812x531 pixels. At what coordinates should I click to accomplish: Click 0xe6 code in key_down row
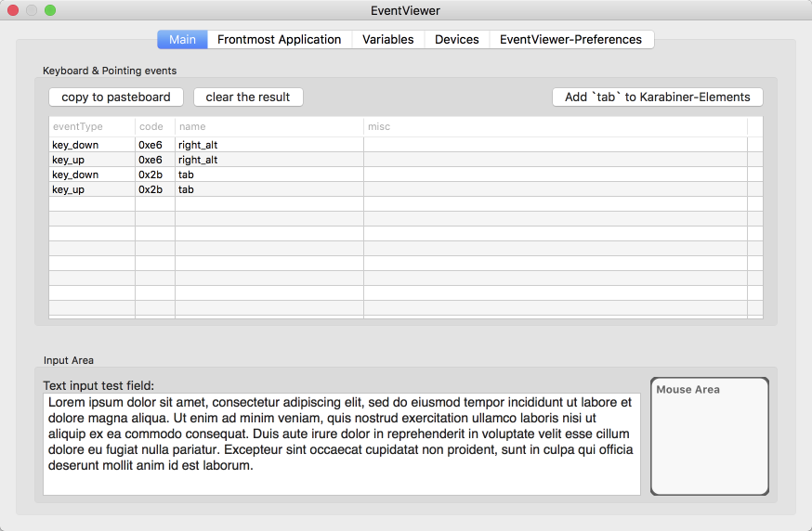(155, 145)
